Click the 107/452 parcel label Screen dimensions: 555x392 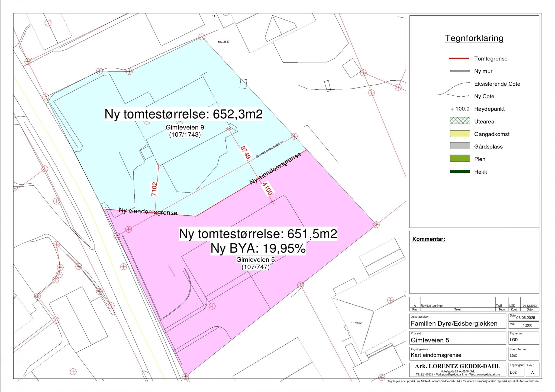[356, 323]
